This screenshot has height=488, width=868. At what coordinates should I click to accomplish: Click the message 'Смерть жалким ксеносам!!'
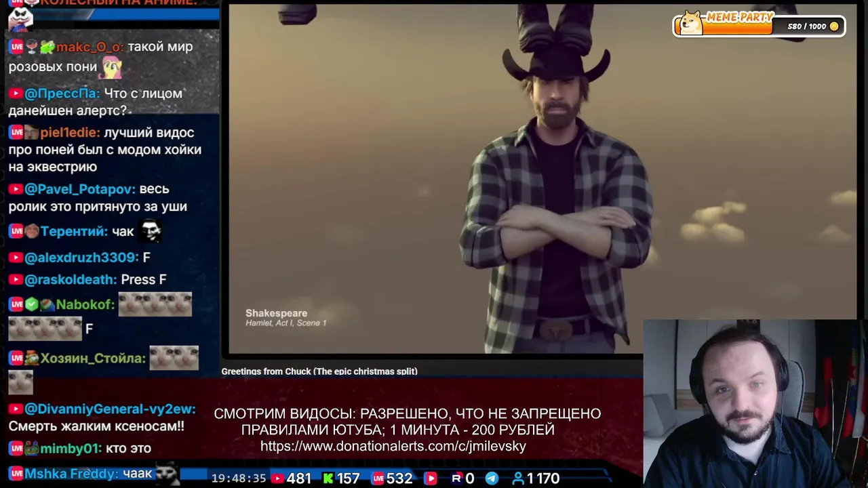(96, 427)
